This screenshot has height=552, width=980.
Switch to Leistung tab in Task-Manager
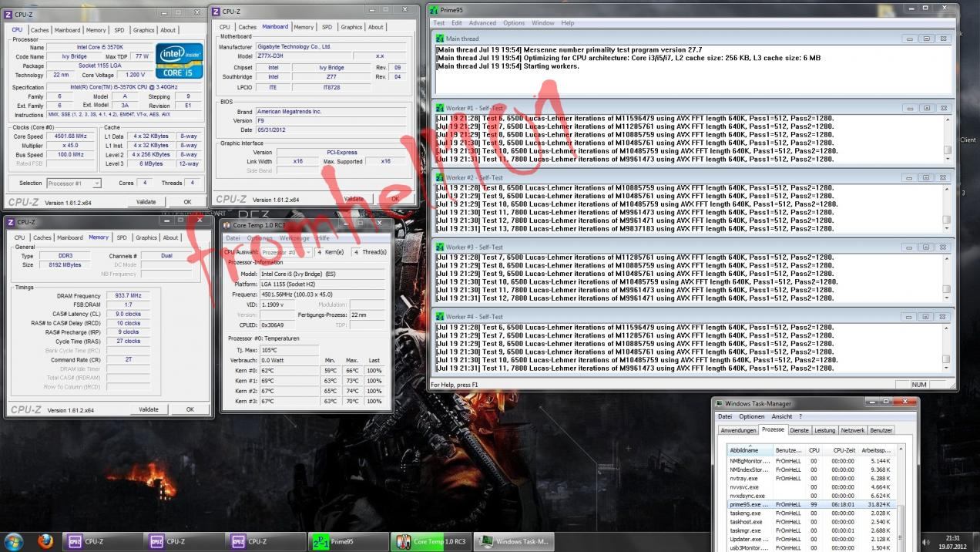[x=824, y=430]
